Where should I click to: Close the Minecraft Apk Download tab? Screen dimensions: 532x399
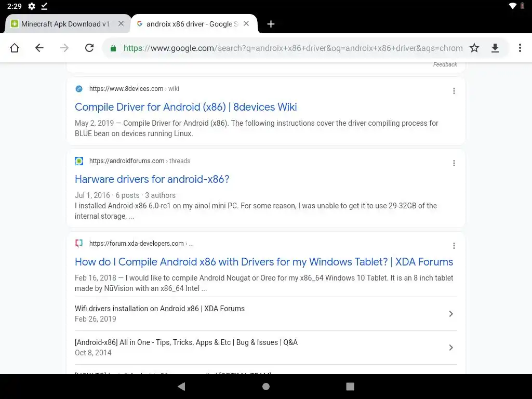(x=121, y=24)
